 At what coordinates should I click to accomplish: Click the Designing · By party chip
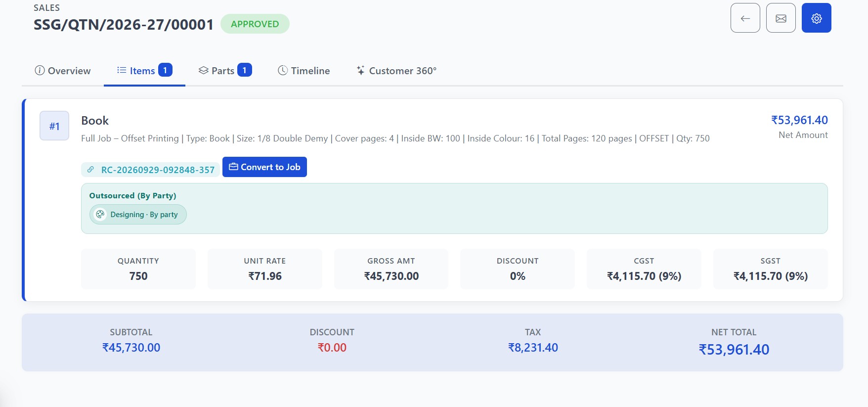(x=138, y=214)
